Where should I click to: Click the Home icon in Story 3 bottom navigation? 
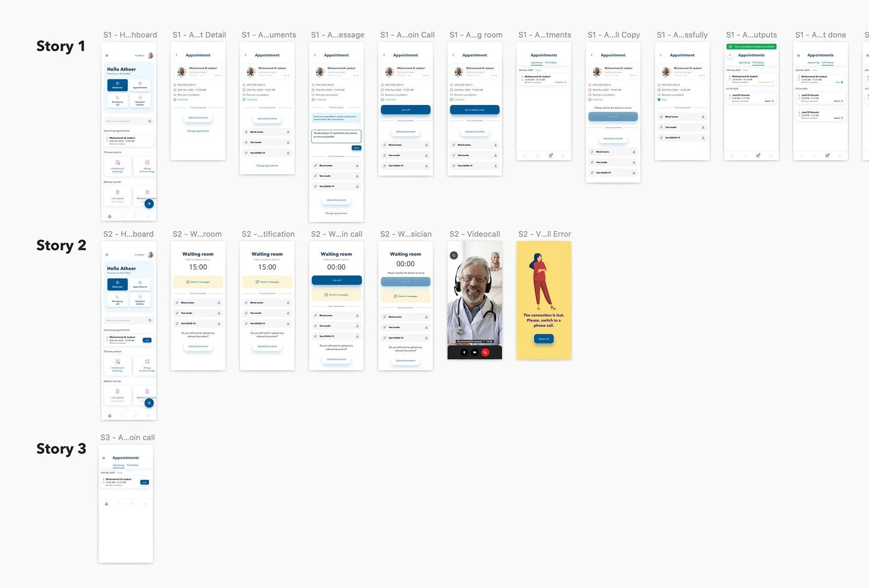tap(106, 503)
